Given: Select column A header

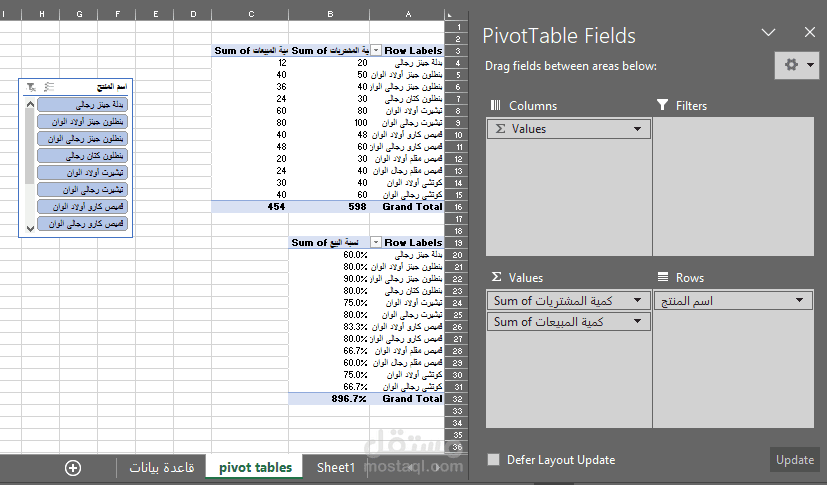Looking at the screenshot, I should coord(407,15).
